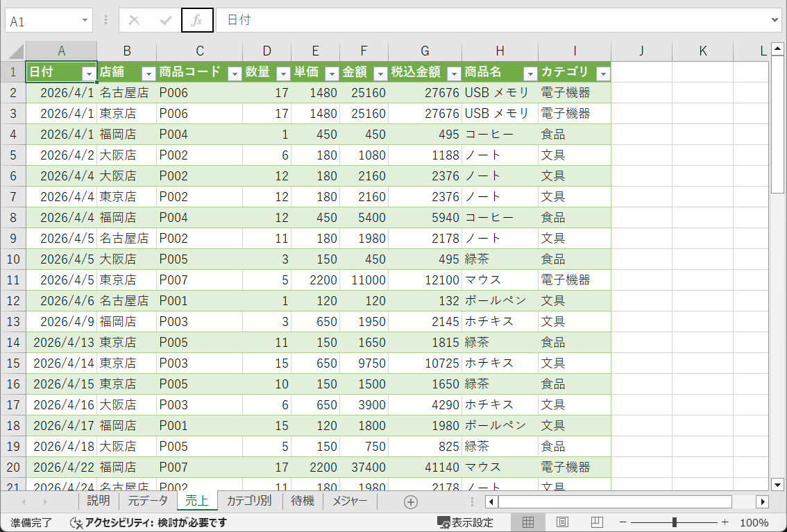Select cell 2026/4/2 date
The height and width of the screenshot is (532, 787).
[61, 155]
